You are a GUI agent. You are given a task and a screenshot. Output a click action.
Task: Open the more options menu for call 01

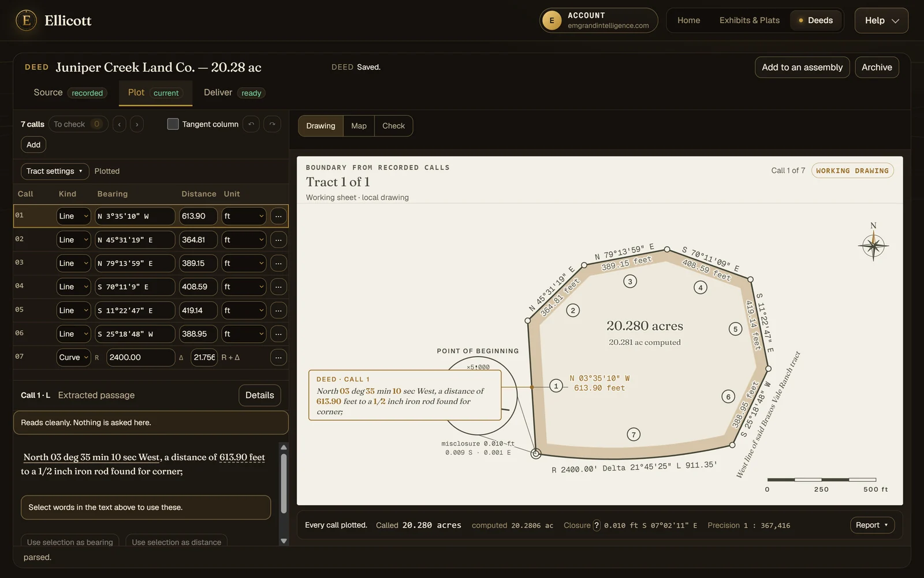coord(278,216)
